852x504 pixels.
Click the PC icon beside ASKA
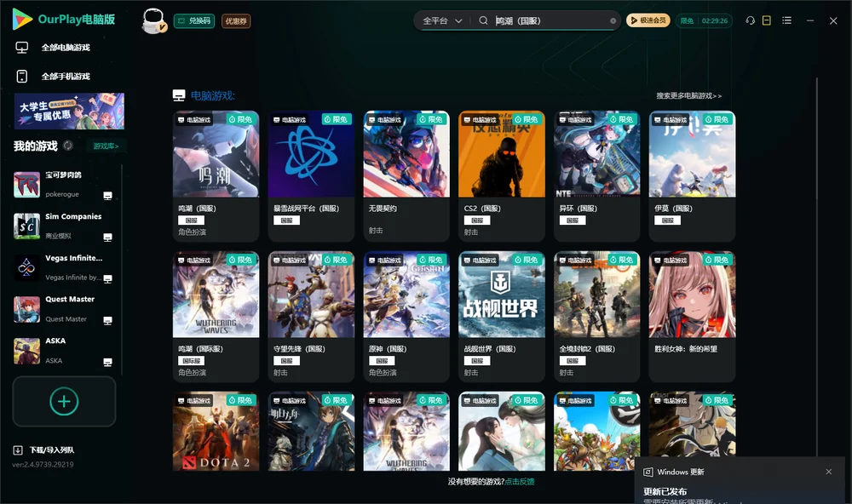coord(107,363)
